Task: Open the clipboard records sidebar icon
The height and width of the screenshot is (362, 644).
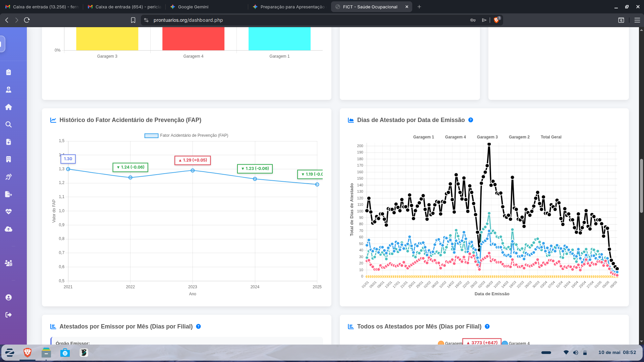Action: (9, 72)
